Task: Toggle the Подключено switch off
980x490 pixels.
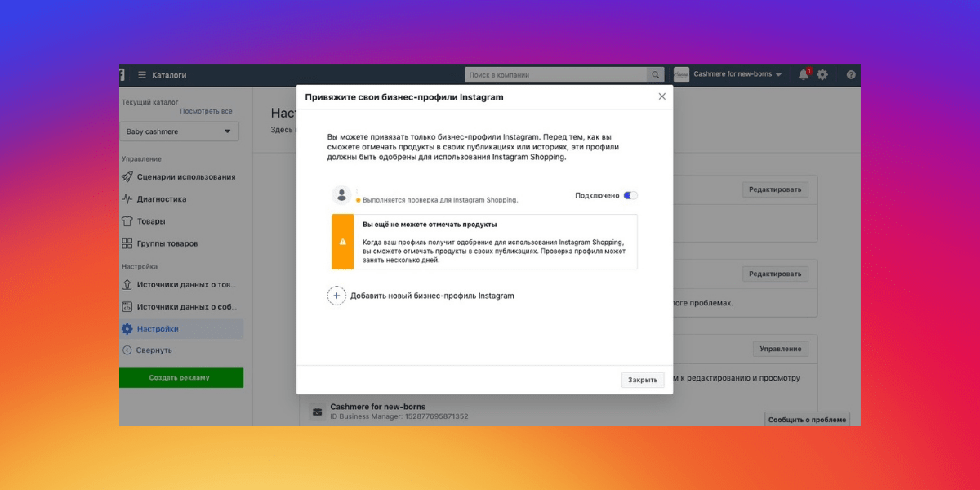Action: pos(630,195)
